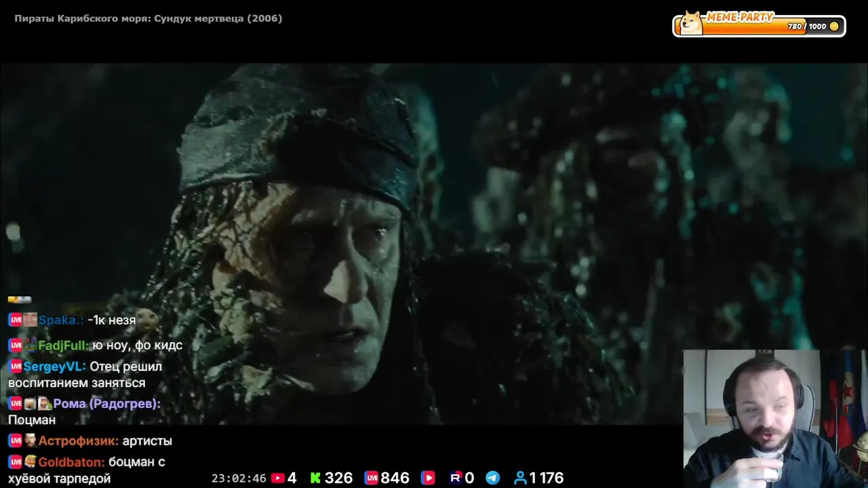Image resolution: width=868 pixels, height=488 pixels.
Task: Click the avatar next to Астрофизик
Action: (31, 441)
